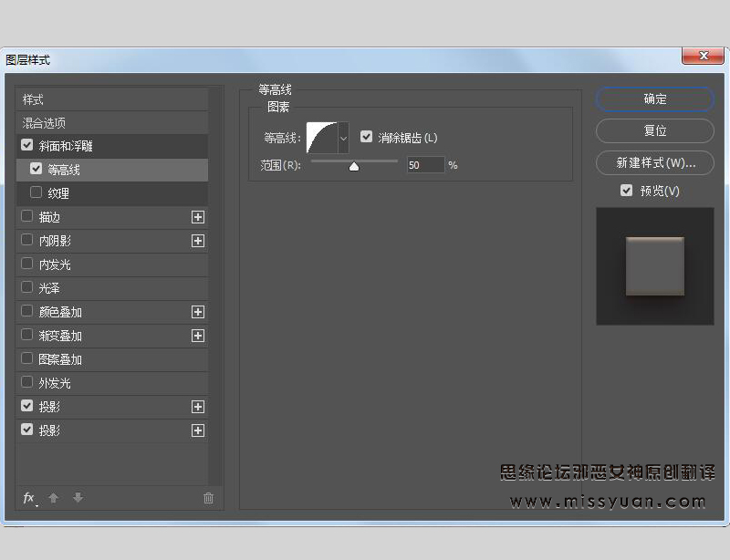Select 样式 in the left list

(x=112, y=99)
